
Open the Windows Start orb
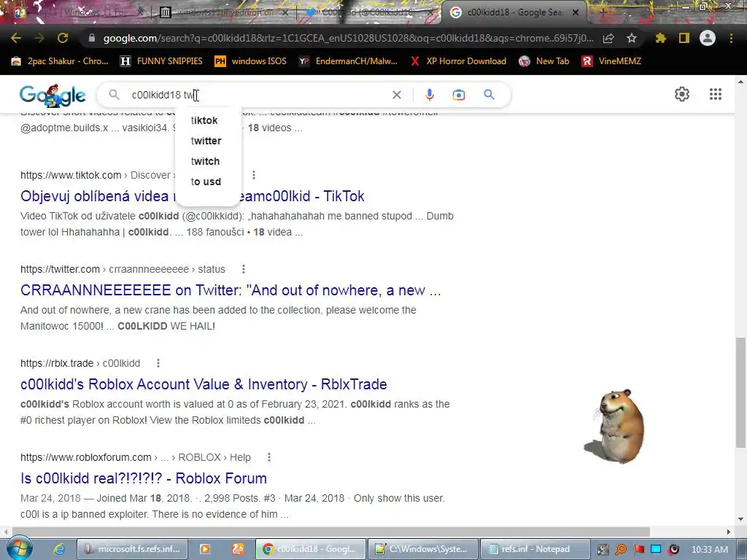(19, 548)
